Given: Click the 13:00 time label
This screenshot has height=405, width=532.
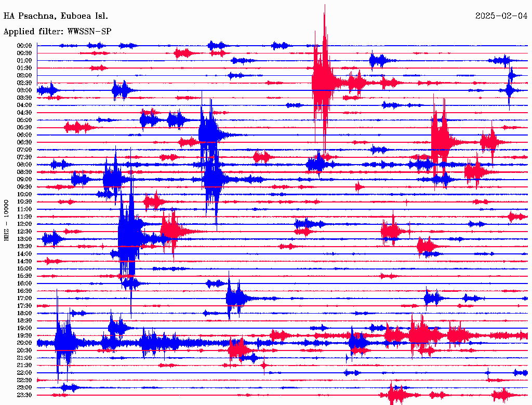Looking at the screenshot, I should tap(24, 239).
